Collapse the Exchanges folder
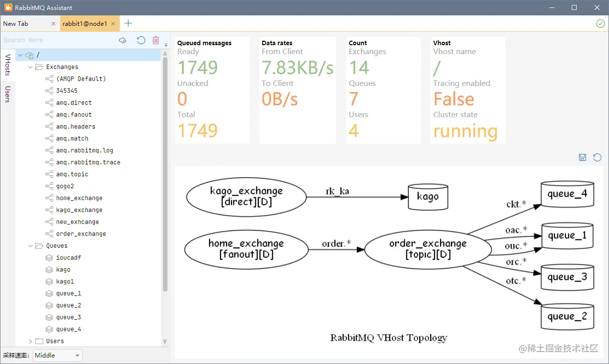Viewport: 609px width, 364px height. [x=30, y=67]
